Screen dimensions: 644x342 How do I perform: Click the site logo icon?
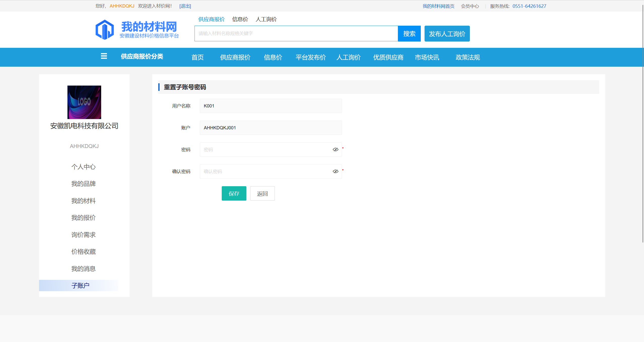click(x=105, y=30)
